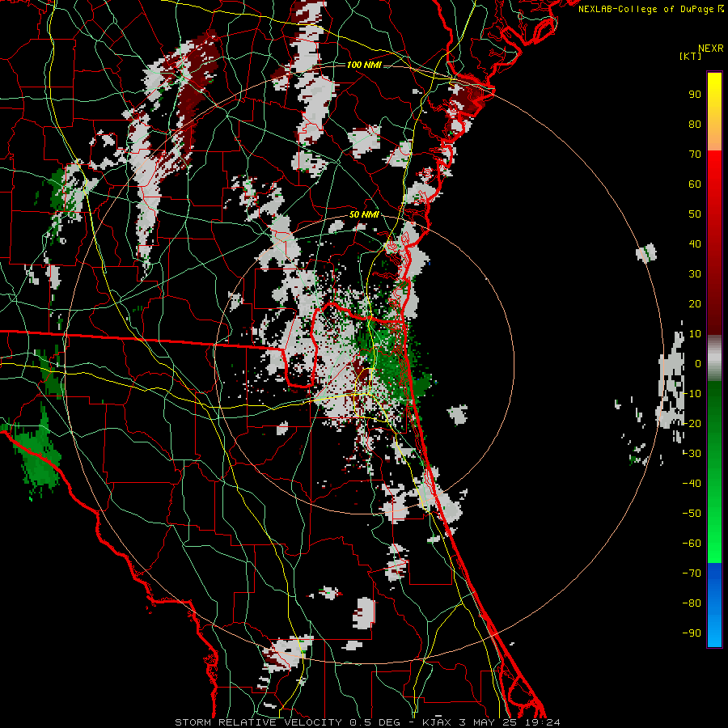Click the 50 tick label on the velocity scale
The height and width of the screenshot is (728, 728).
[695, 214]
